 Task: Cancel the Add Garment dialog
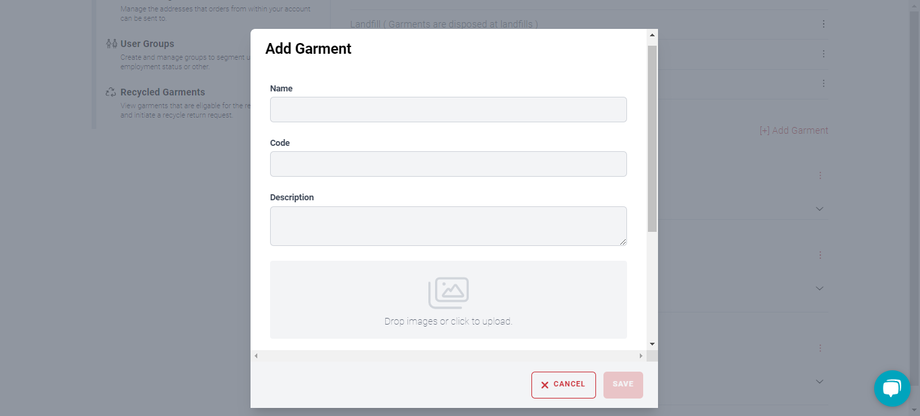click(563, 385)
